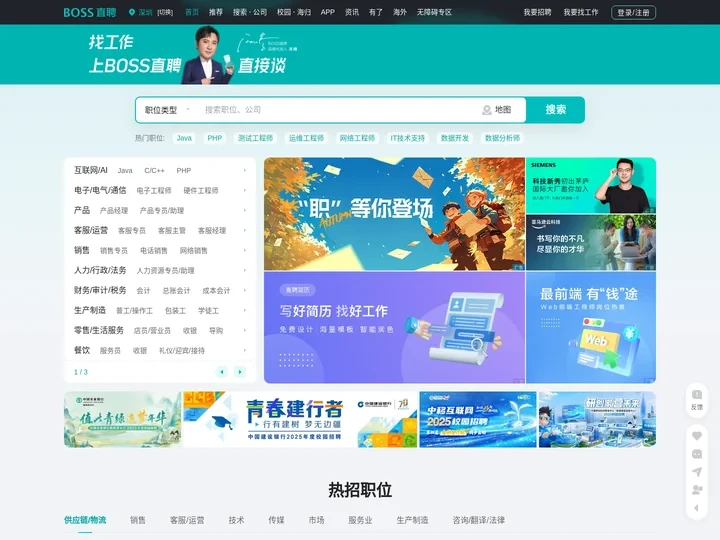Viewport: 720px width, 540px height.
Task: Expand the 人力/行政/法务 category arrow
Action: (x=245, y=270)
